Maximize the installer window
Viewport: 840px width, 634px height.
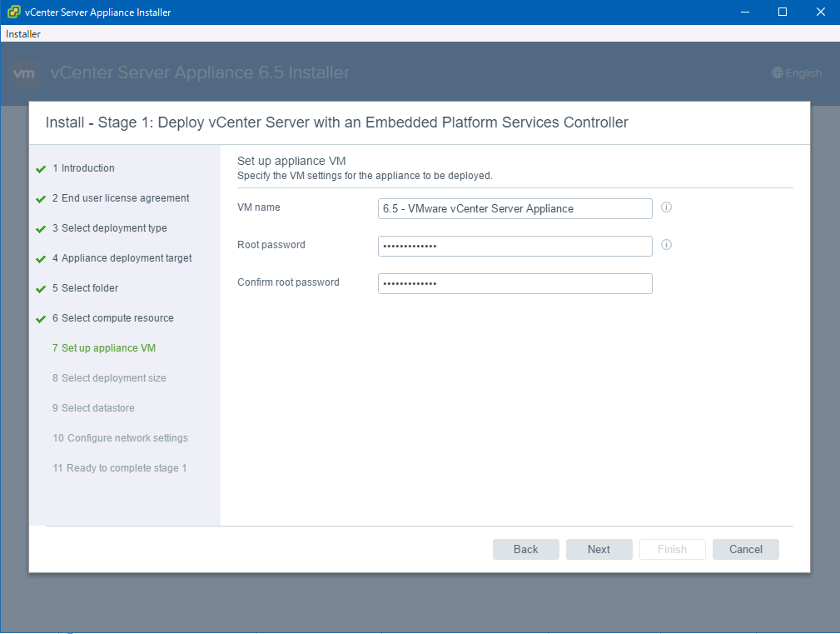(783, 12)
